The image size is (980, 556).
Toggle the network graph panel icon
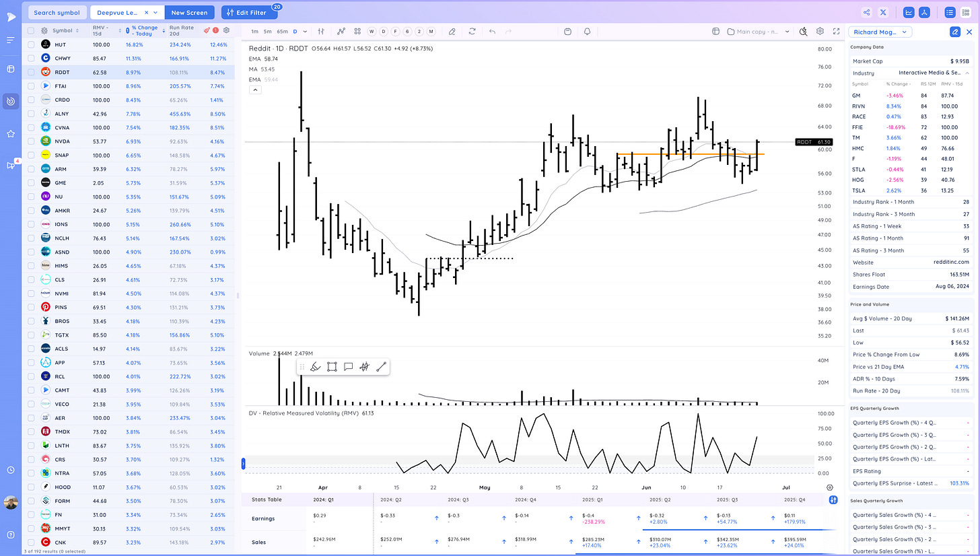point(925,12)
